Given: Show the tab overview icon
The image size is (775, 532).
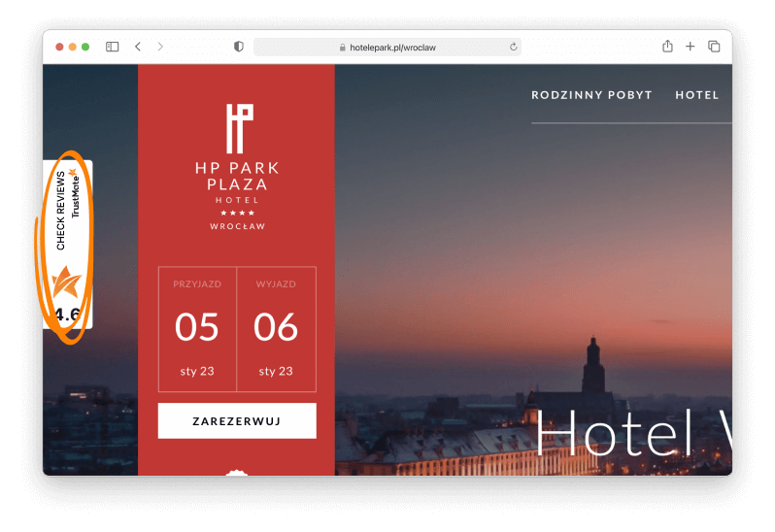Looking at the screenshot, I should coord(714,47).
